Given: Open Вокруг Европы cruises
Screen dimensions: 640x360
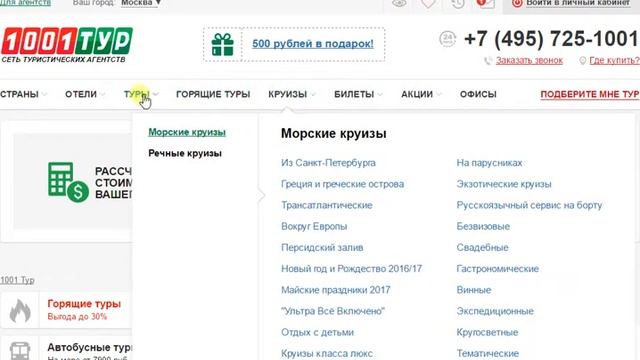Looking at the screenshot, I should click(x=314, y=227).
